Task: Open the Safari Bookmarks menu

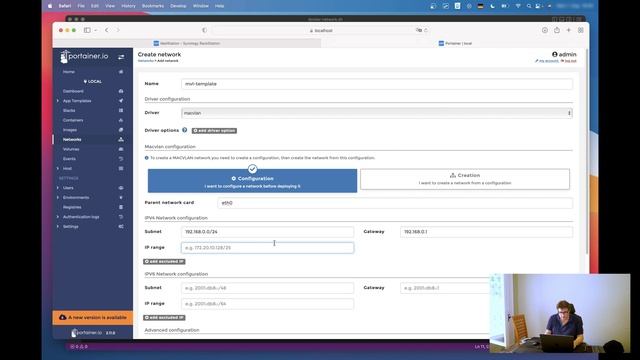Action: click(x=153, y=6)
